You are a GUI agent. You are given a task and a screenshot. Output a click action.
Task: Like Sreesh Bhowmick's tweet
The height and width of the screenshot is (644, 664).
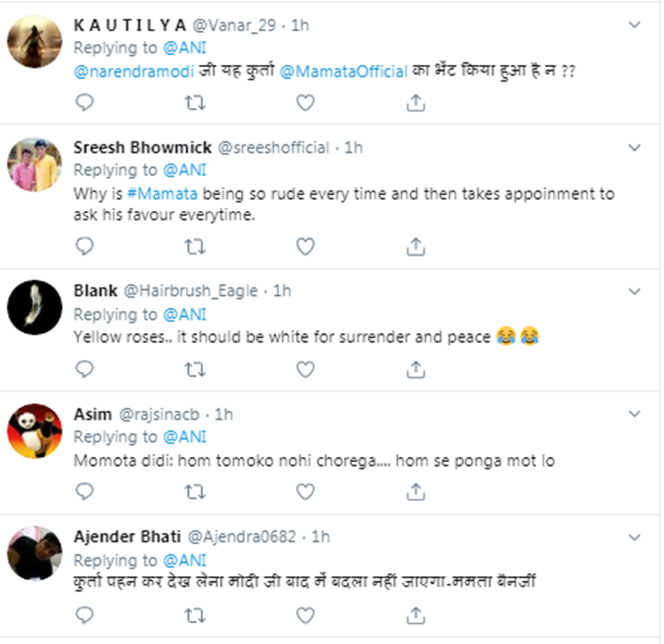click(305, 247)
